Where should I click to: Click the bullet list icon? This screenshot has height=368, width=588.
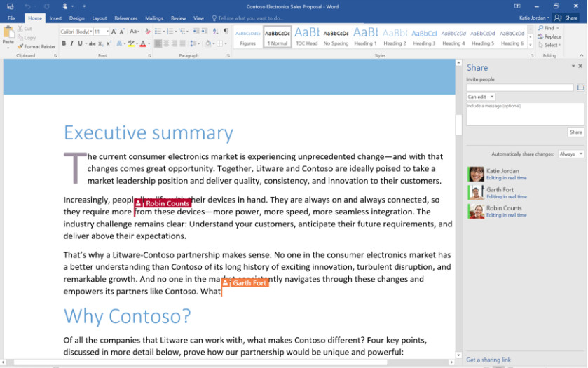(158, 32)
